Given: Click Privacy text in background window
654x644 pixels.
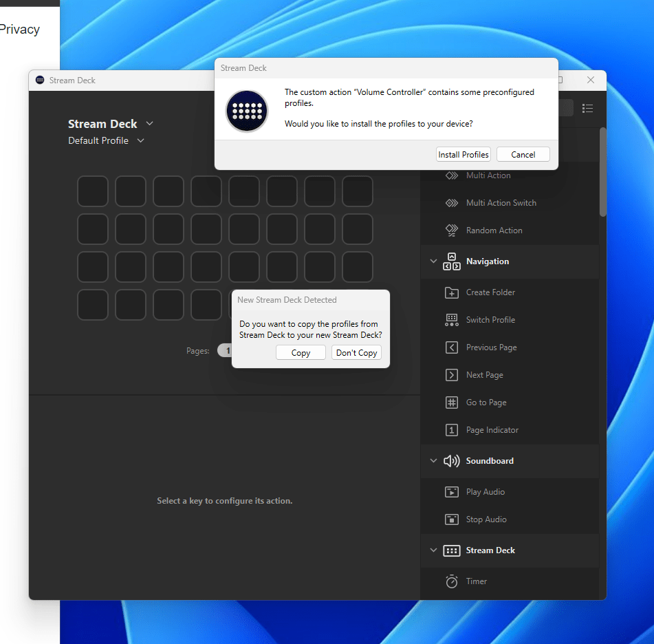Looking at the screenshot, I should point(20,29).
